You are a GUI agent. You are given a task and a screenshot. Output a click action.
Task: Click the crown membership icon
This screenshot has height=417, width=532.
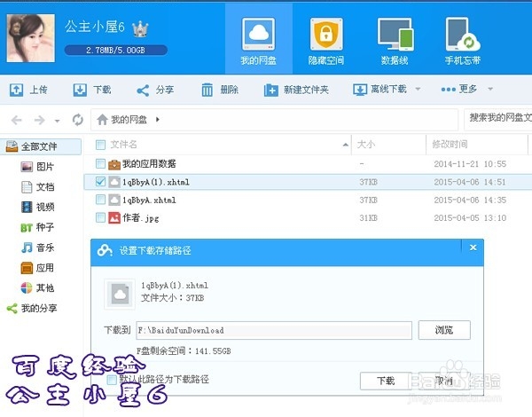(140, 28)
